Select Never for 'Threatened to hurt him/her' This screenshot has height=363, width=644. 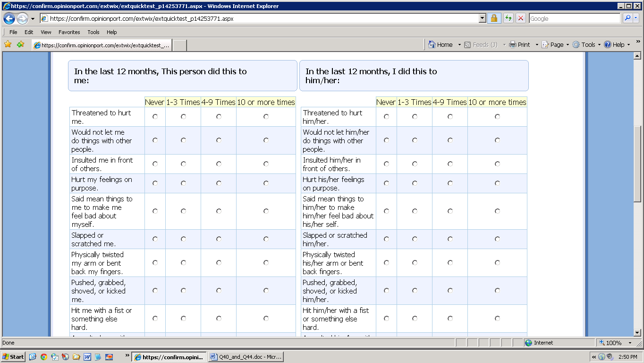pos(386,117)
